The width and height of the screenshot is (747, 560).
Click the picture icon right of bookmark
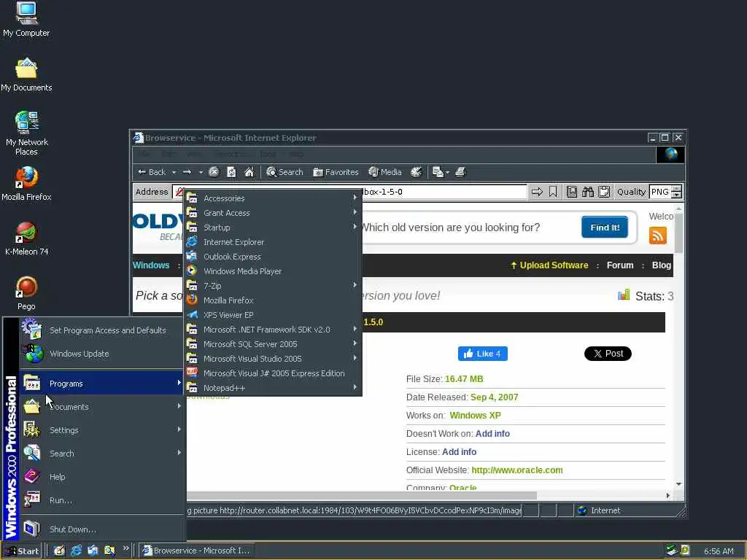click(572, 192)
